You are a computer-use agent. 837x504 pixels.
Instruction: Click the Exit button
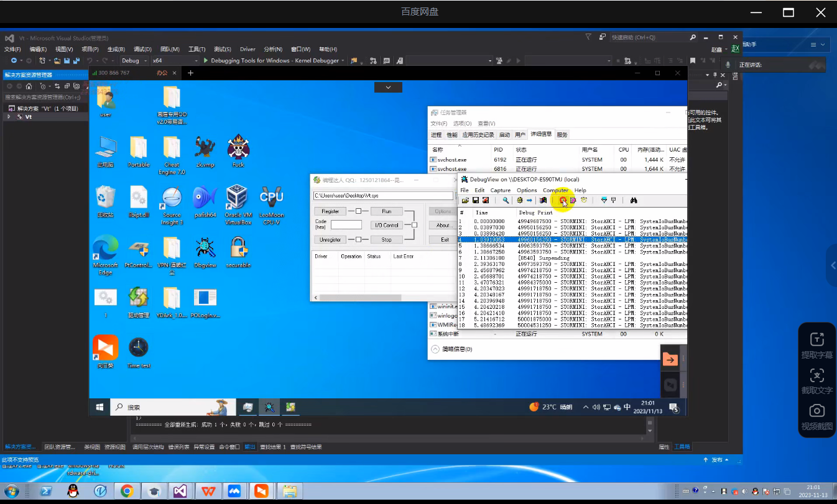pos(443,239)
